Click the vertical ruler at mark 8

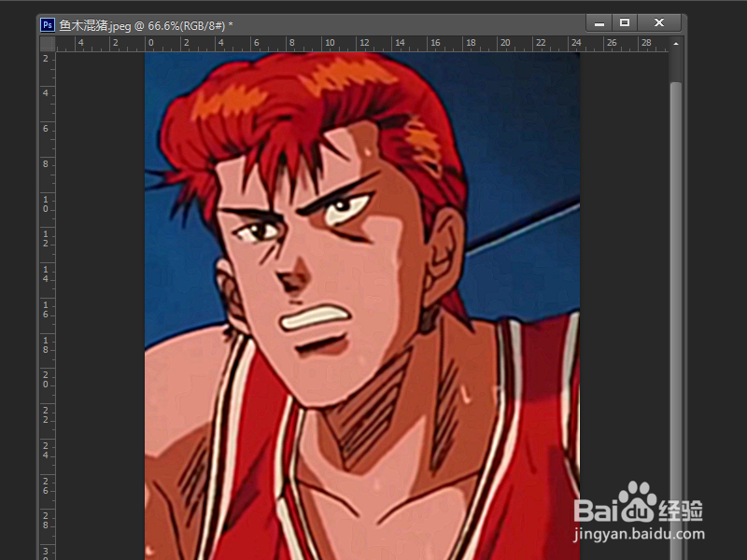tap(46, 164)
